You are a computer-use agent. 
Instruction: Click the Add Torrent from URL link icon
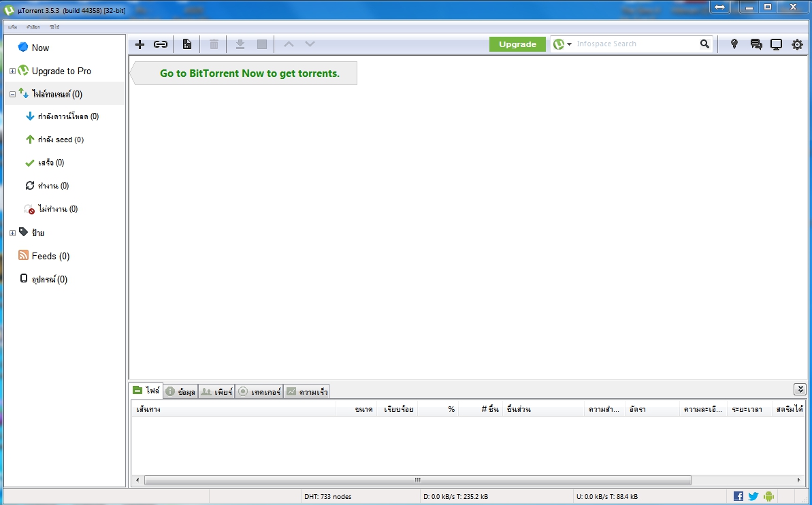coord(161,44)
